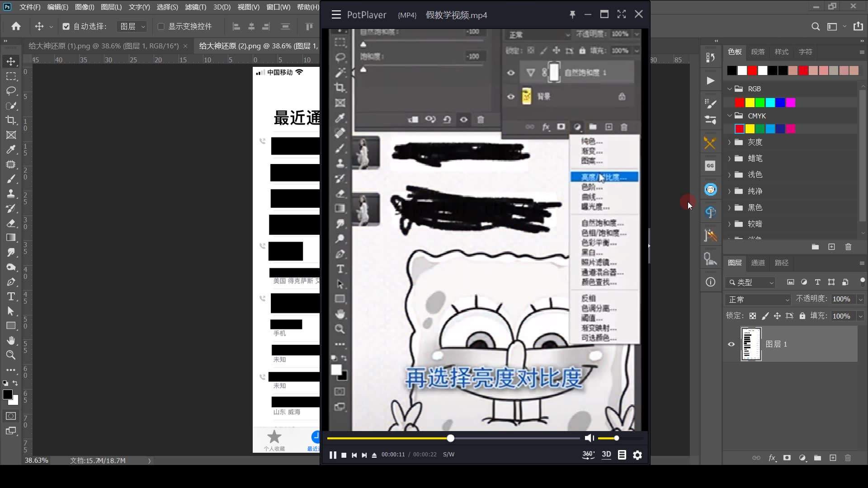Go to previous file in PotPlayer
The height and width of the screenshot is (488, 868).
(354, 455)
